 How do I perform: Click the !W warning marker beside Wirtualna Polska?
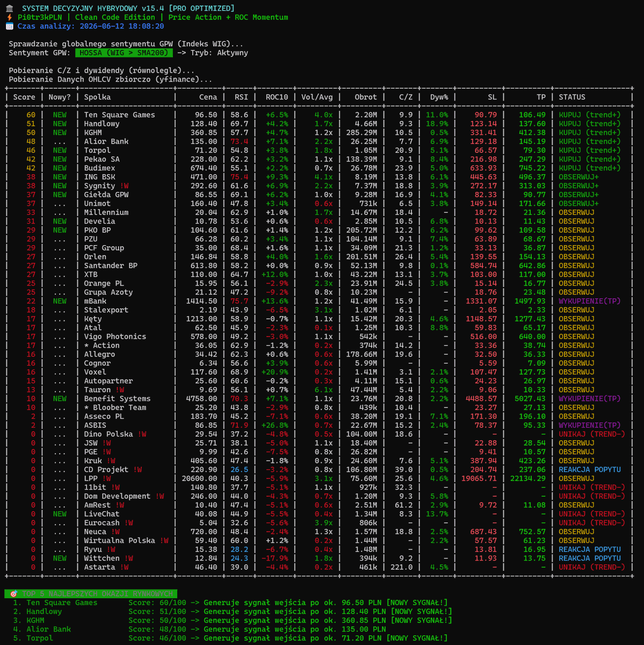pyautogui.click(x=164, y=541)
